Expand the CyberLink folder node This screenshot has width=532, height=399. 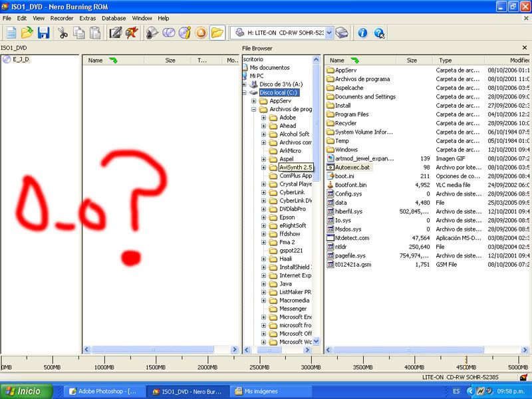tap(263, 192)
